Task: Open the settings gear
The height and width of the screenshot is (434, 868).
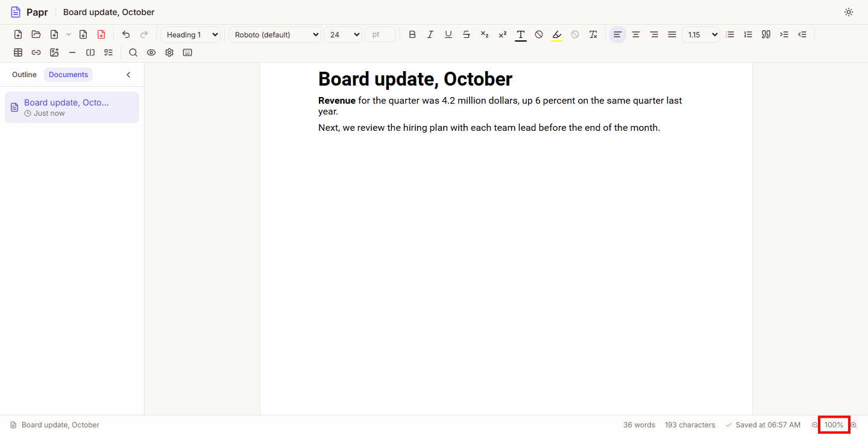Action: 169,52
